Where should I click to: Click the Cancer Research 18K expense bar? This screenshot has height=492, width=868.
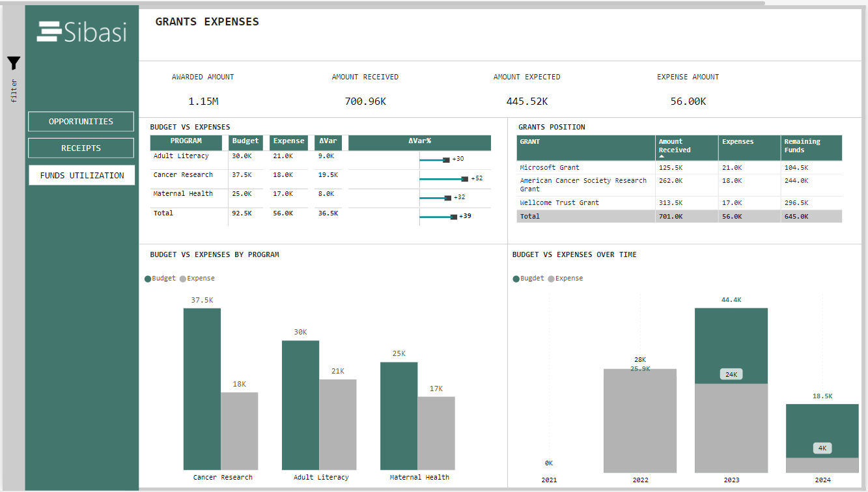click(240, 431)
